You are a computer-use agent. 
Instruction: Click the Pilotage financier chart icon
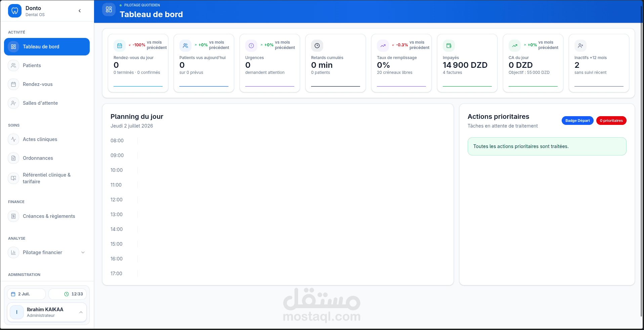tap(13, 252)
